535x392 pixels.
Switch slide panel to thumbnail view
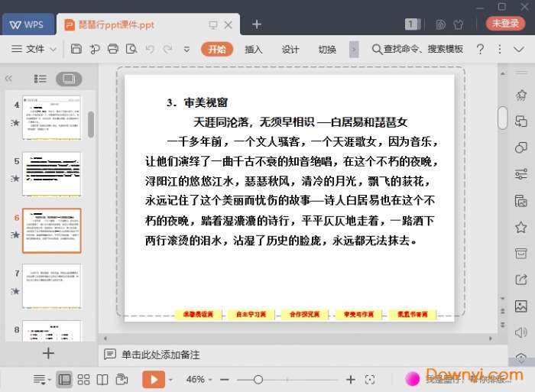(x=69, y=79)
